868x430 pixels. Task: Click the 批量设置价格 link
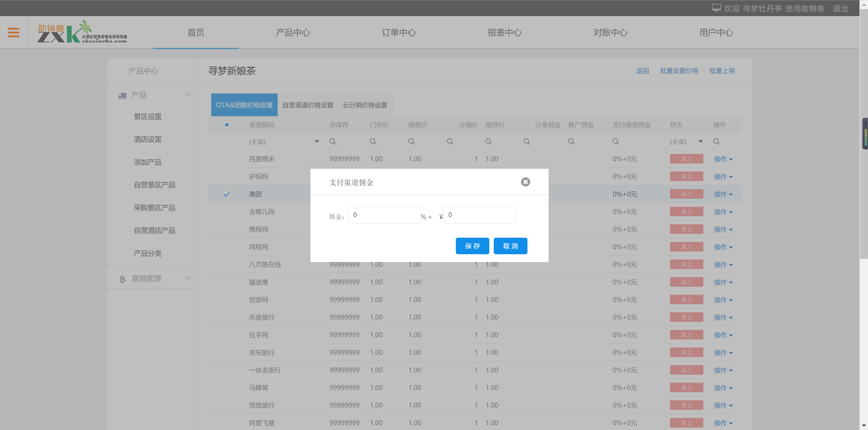[x=679, y=71]
